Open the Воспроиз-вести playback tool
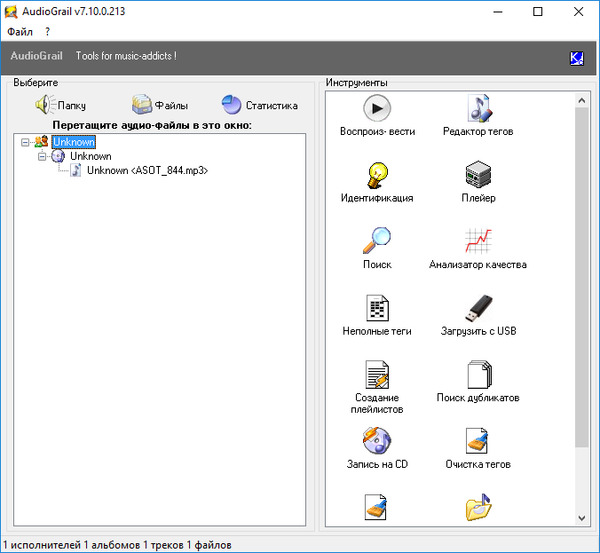Viewport: 600px width, 553px height. click(x=377, y=108)
